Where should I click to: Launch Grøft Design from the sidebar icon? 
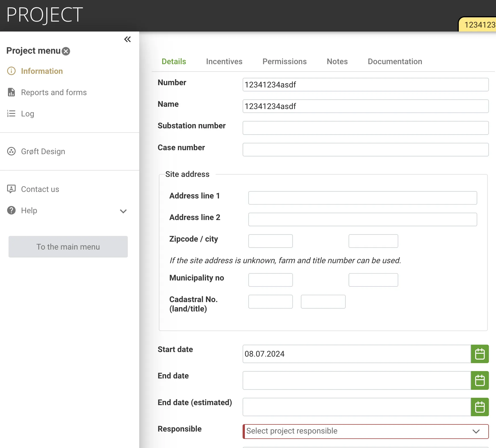11,151
